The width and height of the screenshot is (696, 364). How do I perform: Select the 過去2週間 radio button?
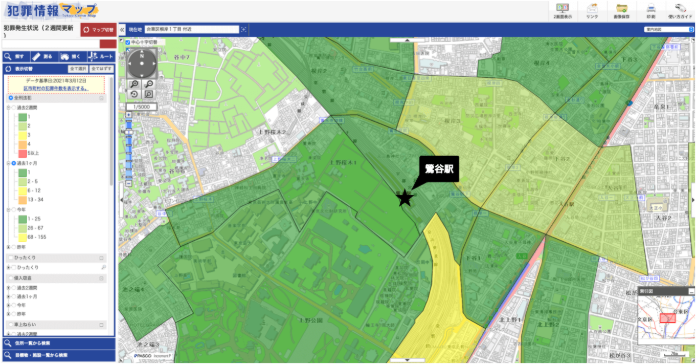(14, 108)
